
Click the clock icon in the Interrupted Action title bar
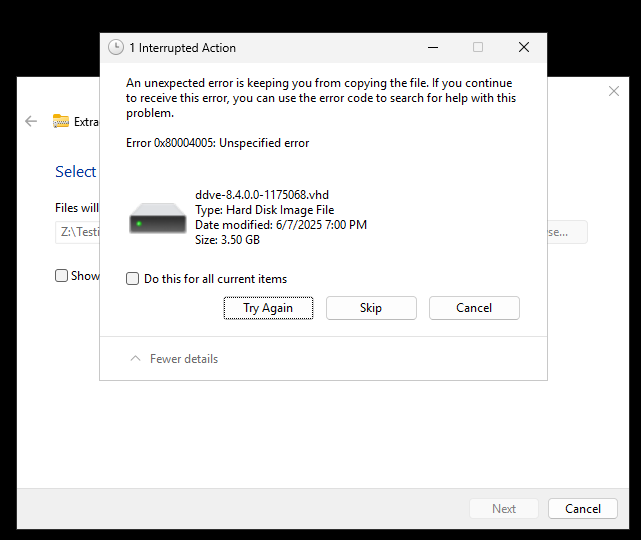[x=116, y=47]
